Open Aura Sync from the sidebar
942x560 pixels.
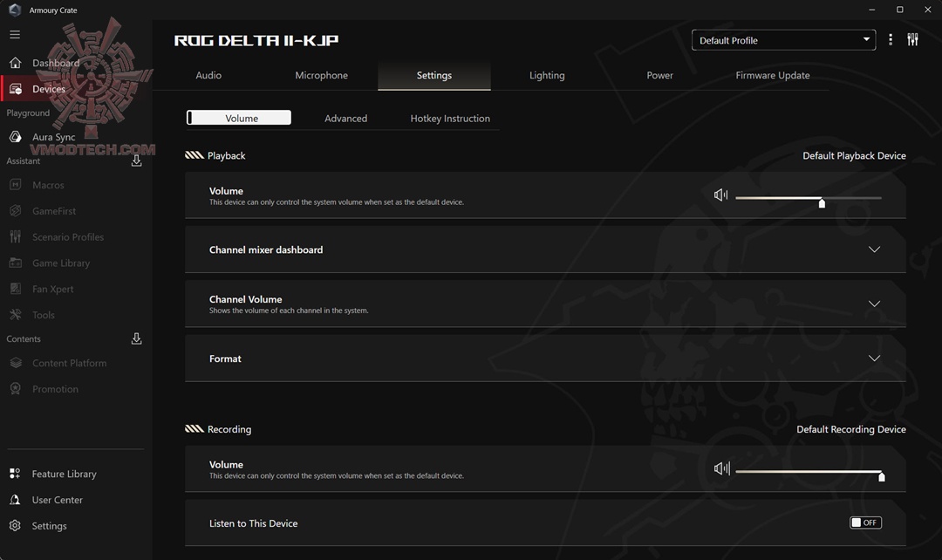click(53, 137)
